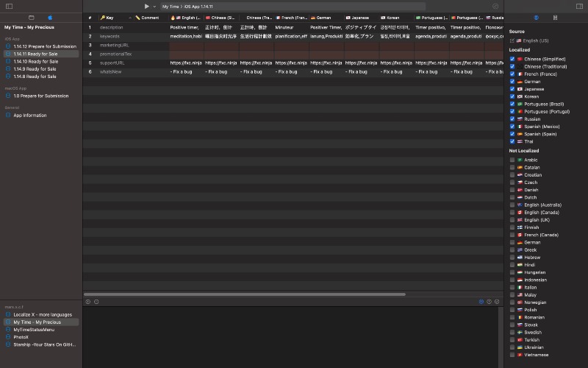Uncheck Chinese (Simplified) language
The width and height of the screenshot is (588, 368).
click(x=512, y=59)
